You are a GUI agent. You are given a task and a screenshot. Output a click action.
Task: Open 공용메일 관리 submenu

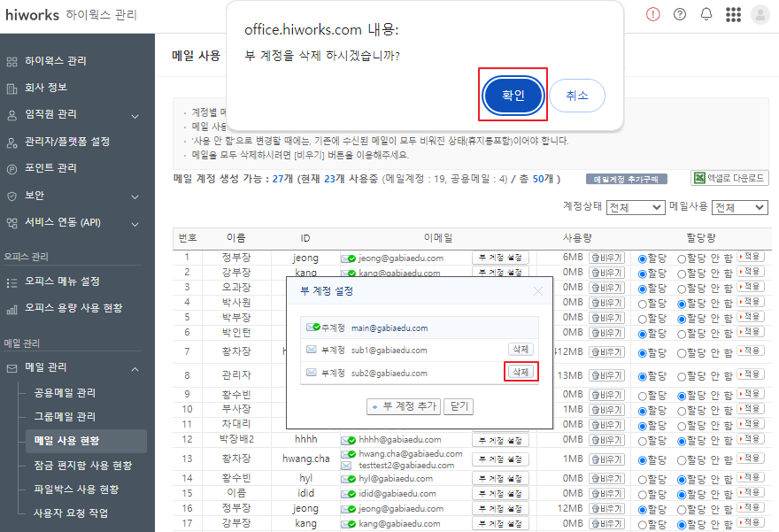coord(65,393)
